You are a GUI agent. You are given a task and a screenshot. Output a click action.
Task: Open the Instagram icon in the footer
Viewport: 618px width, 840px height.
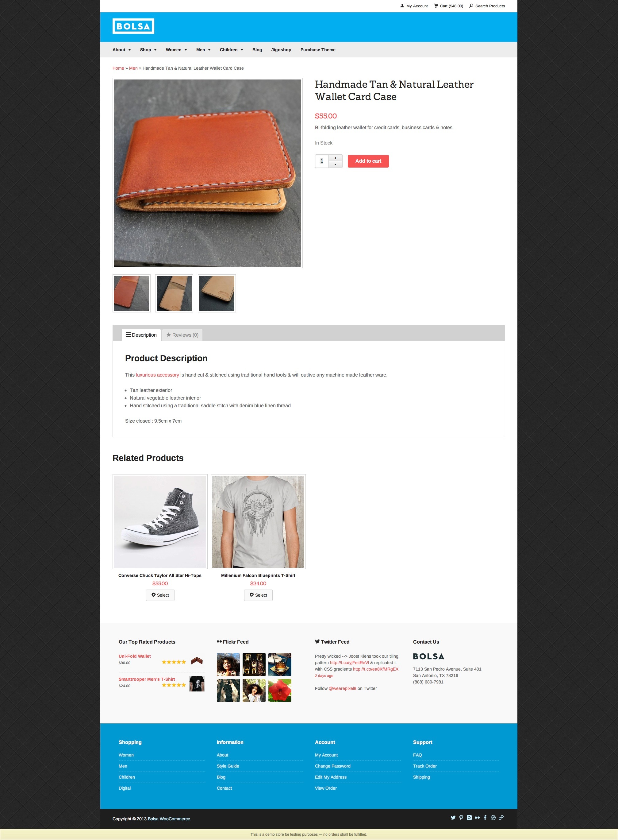469,818
